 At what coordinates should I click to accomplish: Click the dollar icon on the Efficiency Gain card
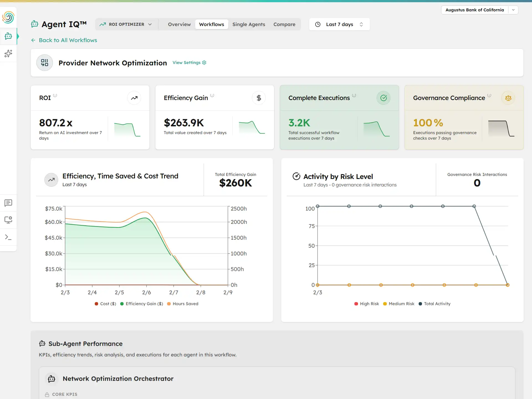(259, 98)
